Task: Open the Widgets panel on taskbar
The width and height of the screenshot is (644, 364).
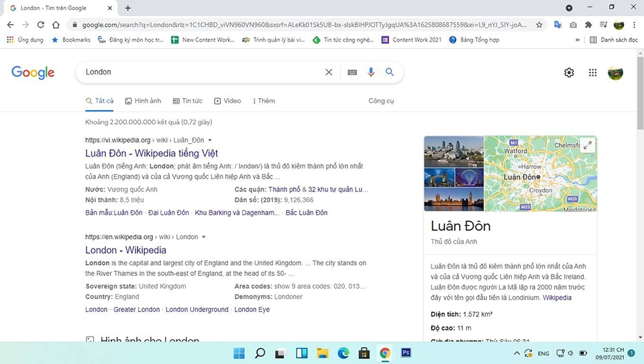Action: point(301,353)
